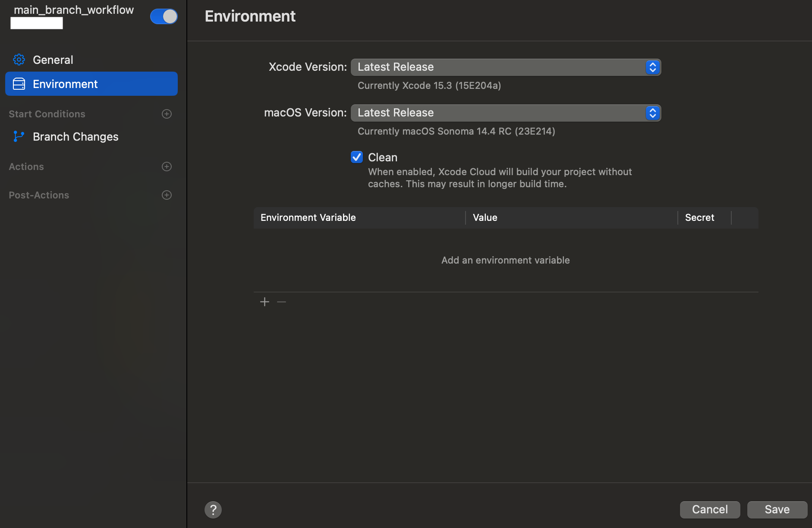812x528 pixels.
Task: Select the Environment sidebar item
Action: click(91, 84)
